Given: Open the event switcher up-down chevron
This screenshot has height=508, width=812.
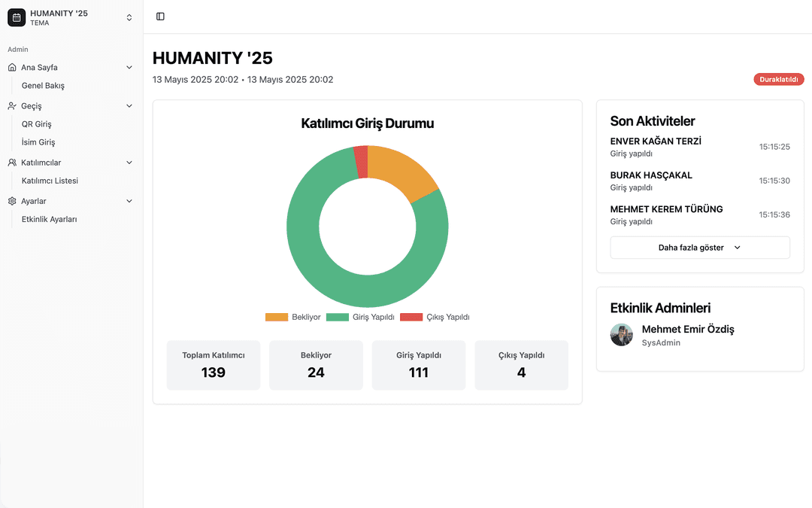Looking at the screenshot, I should [129, 17].
